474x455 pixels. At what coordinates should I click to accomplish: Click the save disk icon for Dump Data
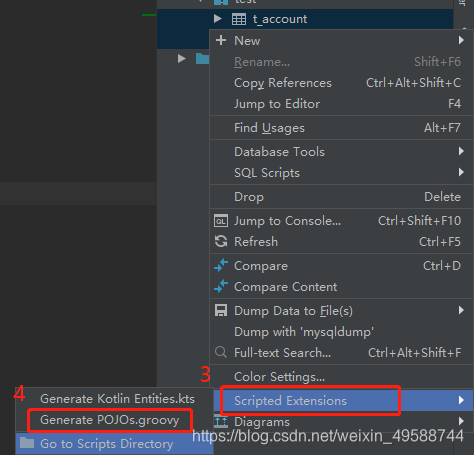(x=221, y=311)
